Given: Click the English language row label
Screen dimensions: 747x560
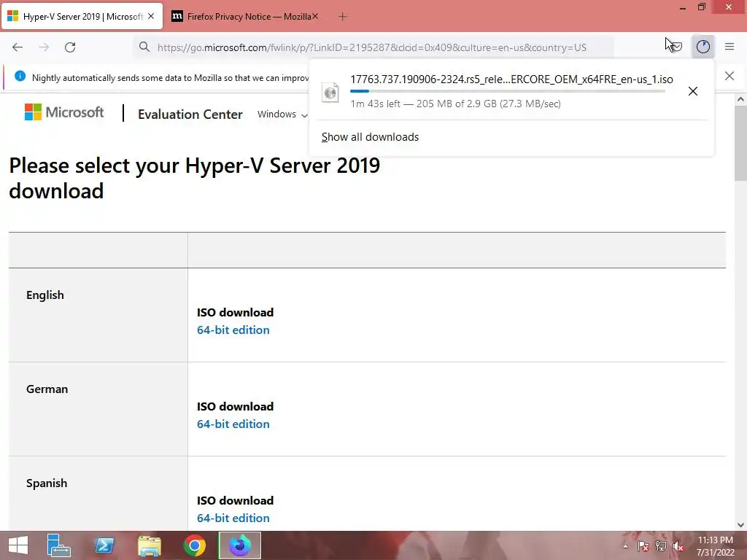Looking at the screenshot, I should coord(45,295).
